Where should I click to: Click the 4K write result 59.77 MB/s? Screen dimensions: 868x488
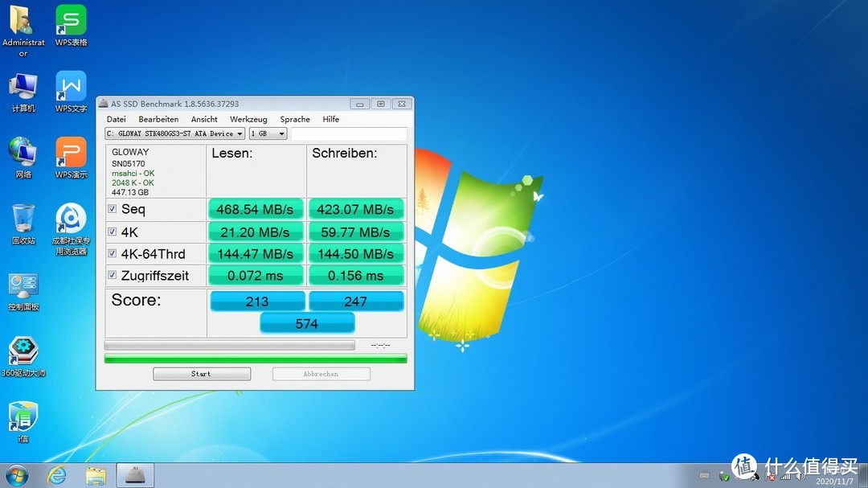tap(355, 232)
